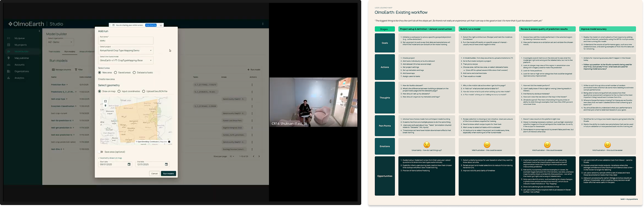
Task: Click the Review & assess quality stage header
Action: coord(547,29)
